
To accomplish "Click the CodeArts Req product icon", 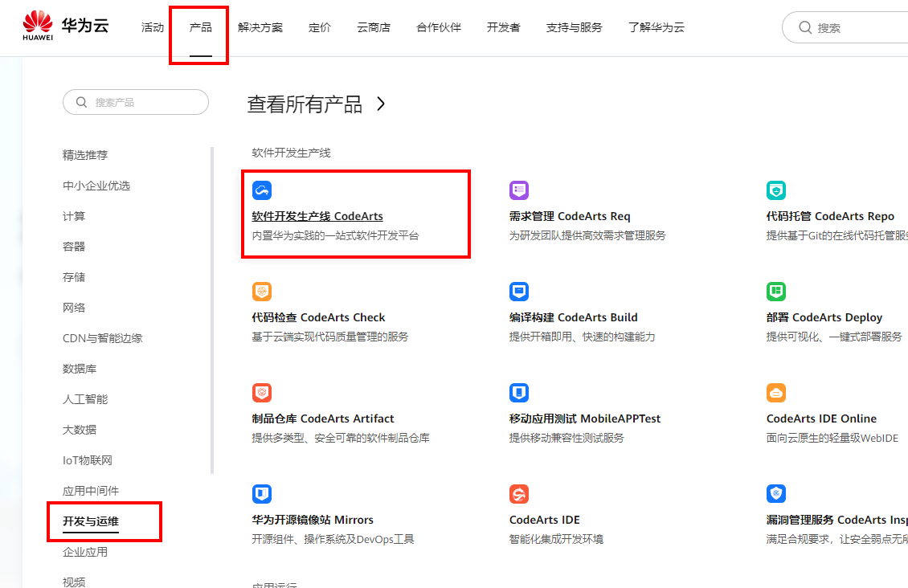I will 519,190.
